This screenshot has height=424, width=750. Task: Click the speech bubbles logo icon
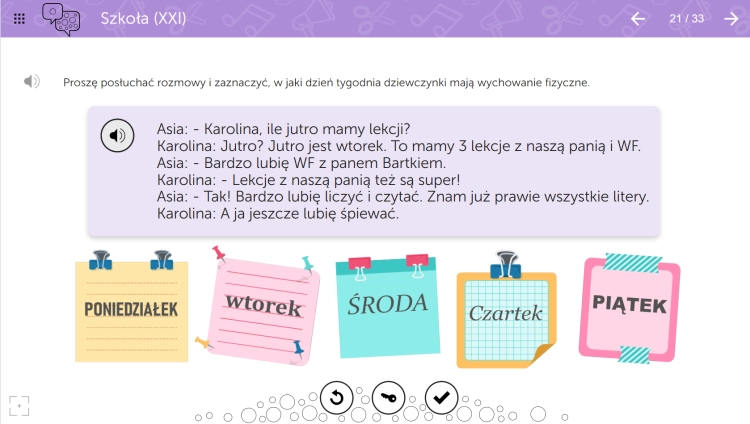click(x=61, y=19)
